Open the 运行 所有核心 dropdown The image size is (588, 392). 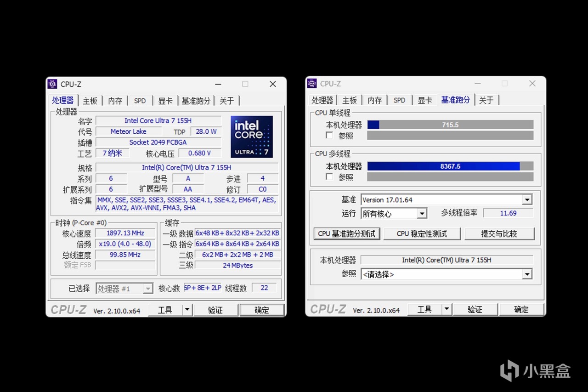pyautogui.click(x=422, y=213)
